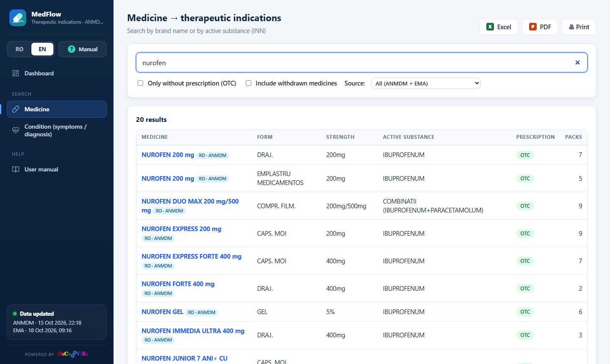Open NUROFEN EXPRESS FORTE 400 mg
This screenshot has height=364, width=610.
(x=191, y=256)
